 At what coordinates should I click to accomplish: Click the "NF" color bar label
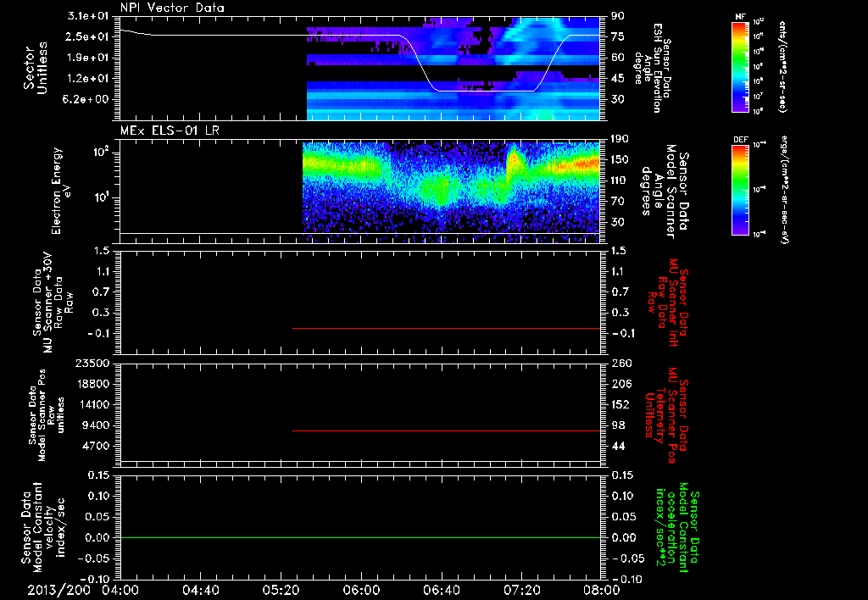coord(741,17)
